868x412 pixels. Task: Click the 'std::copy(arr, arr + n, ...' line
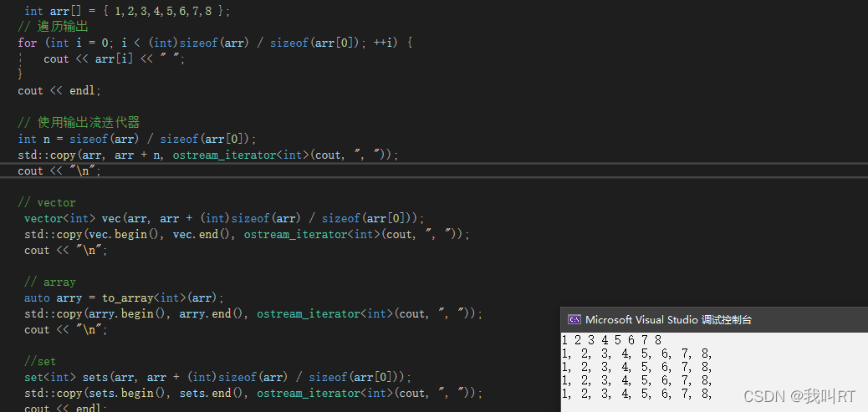pos(208,155)
